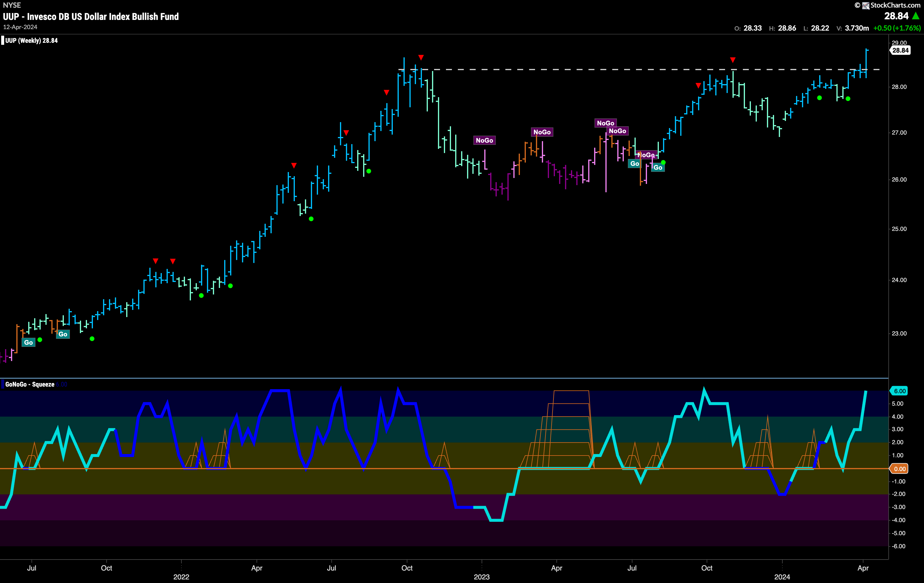Click the high price value 28.86
The width and height of the screenshot is (924, 583).
click(787, 28)
